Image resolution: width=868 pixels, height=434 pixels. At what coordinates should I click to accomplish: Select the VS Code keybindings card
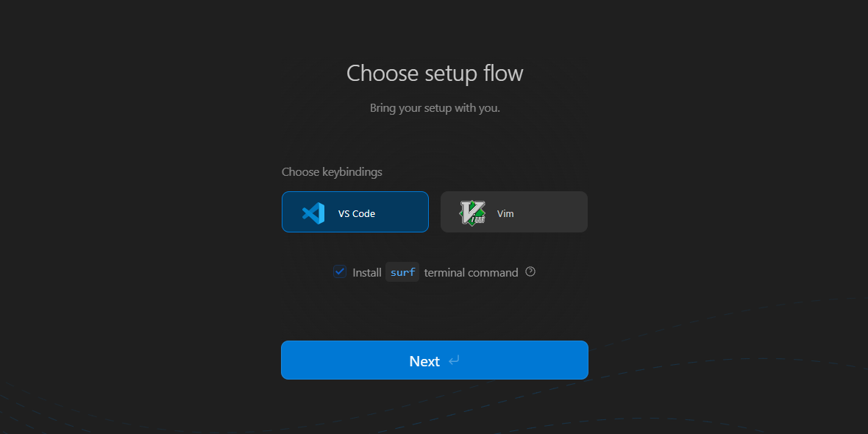(x=355, y=212)
